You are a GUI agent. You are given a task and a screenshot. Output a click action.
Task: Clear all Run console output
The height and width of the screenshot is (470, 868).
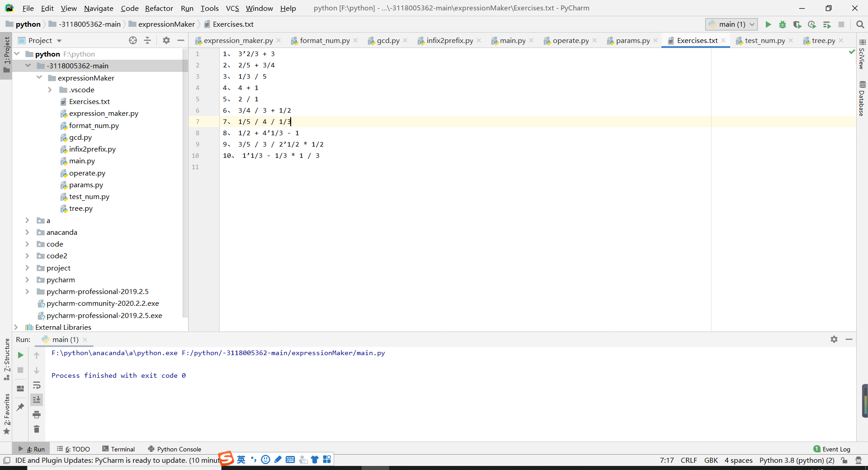tap(37, 429)
